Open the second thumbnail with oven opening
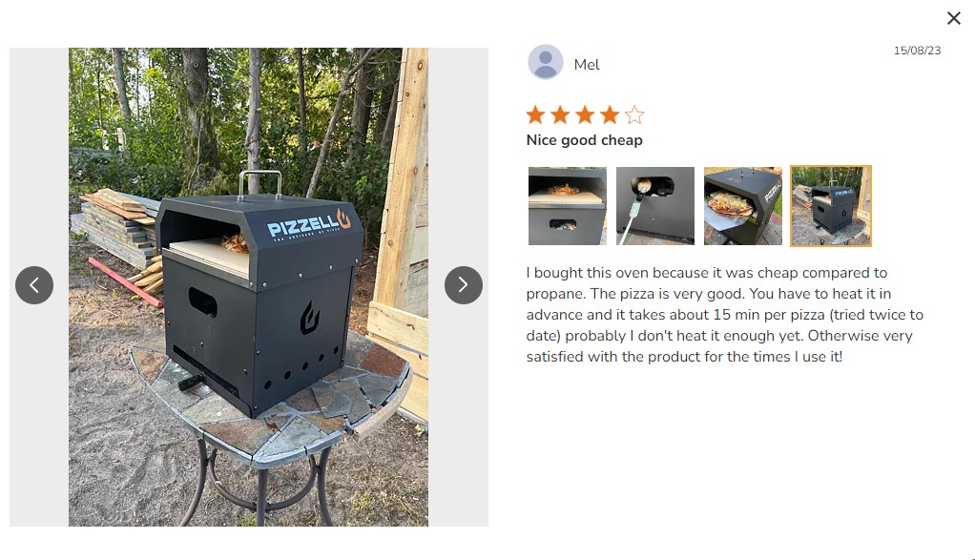 [654, 206]
